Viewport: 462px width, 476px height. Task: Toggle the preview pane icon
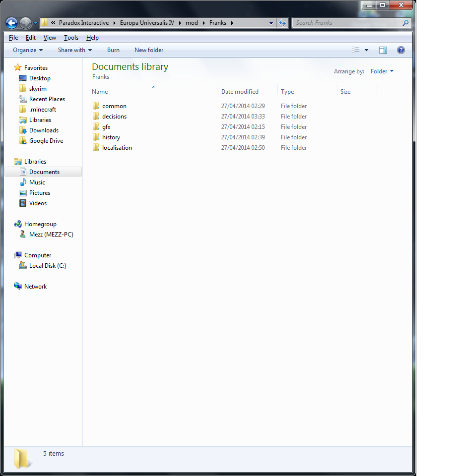pos(383,50)
